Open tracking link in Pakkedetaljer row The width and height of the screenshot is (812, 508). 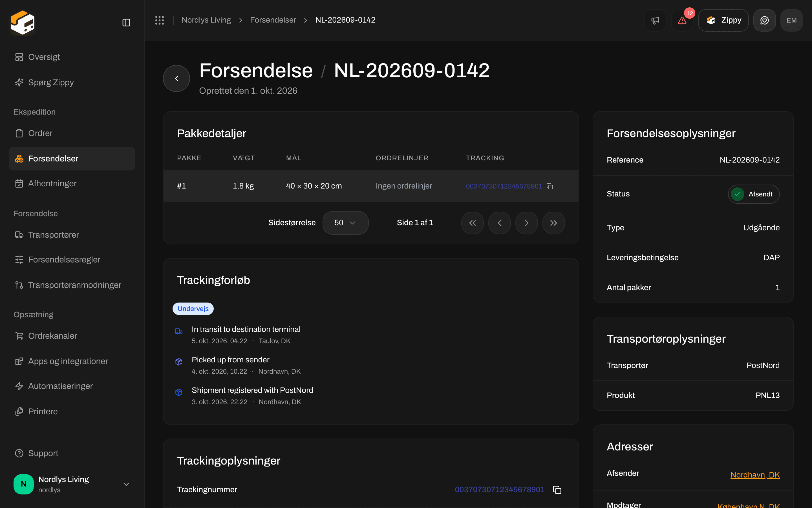[504, 186]
